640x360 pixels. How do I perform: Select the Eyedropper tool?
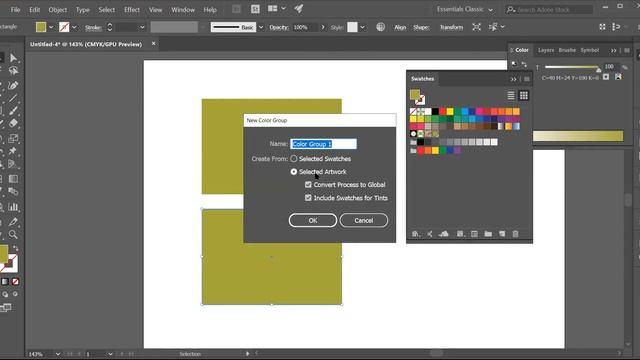tap(13, 222)
